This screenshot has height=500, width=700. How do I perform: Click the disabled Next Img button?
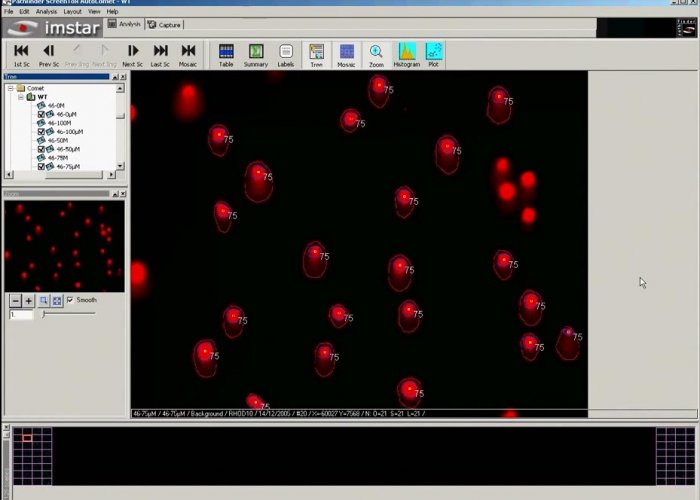(104, 55)
